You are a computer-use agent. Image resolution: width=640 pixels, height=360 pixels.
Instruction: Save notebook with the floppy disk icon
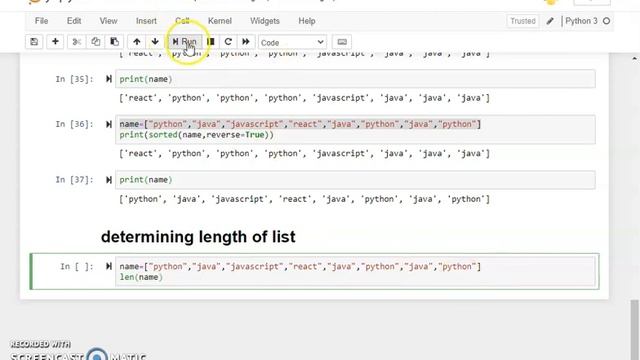click(34, 42)
